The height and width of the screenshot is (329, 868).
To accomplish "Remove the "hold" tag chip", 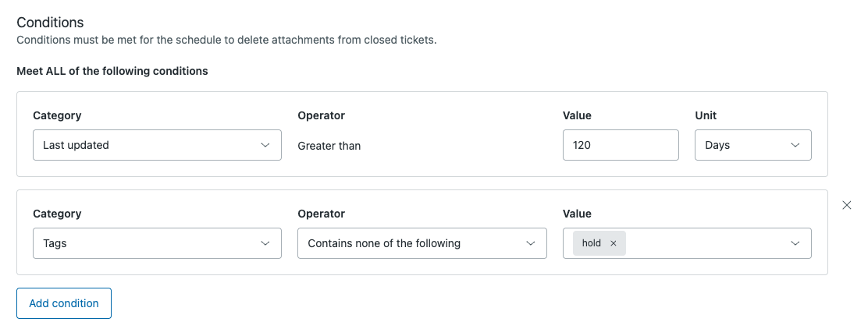I will coord(614,243).
